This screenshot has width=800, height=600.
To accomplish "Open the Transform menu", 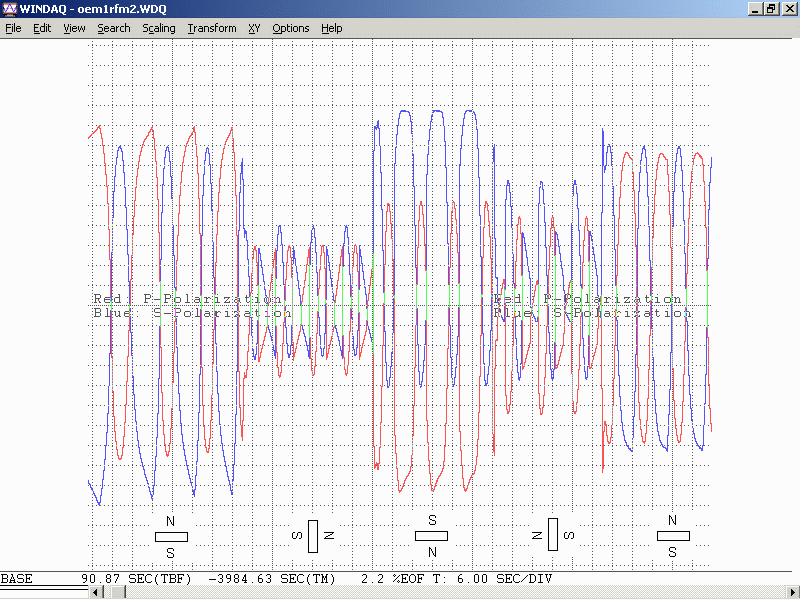I will pos(211,28).
